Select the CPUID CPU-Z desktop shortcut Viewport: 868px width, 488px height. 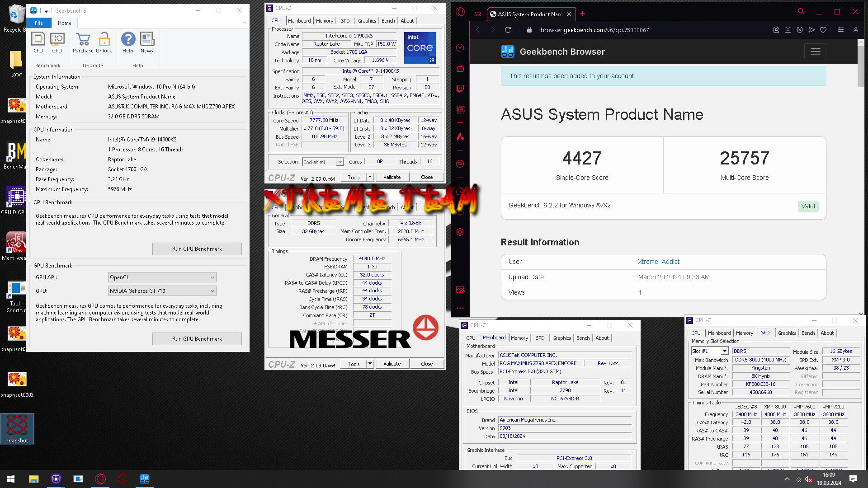(16, 201)
